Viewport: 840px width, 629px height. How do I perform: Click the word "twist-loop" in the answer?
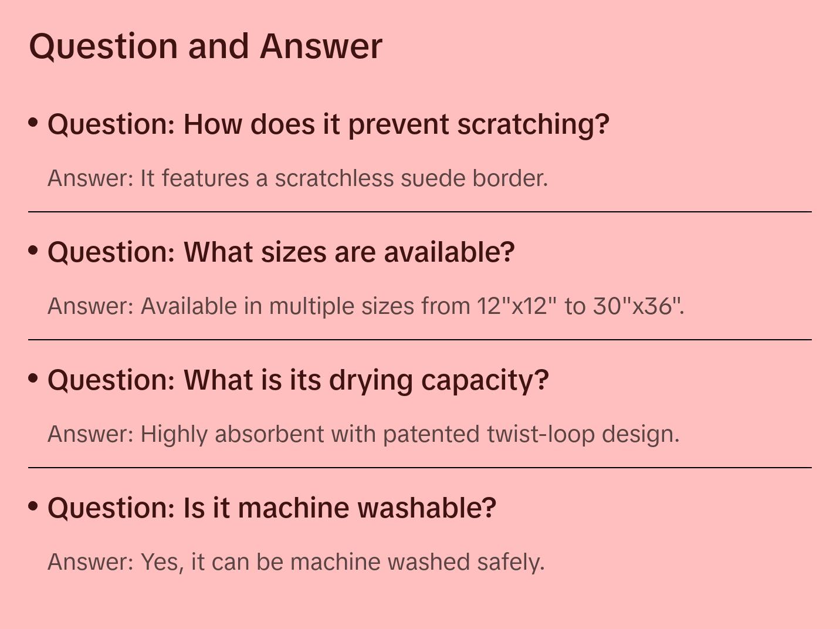[540, 434]
